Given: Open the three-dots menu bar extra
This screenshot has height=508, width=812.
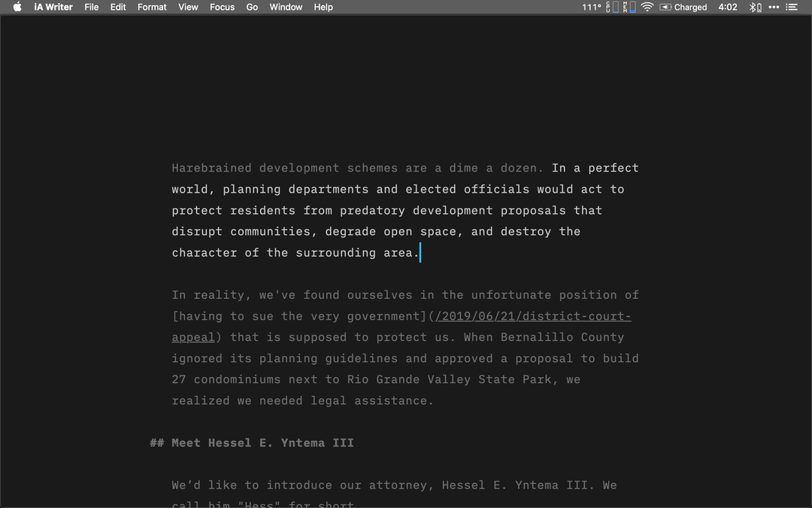Looking at the screenshot, I should tap(774, 7).
